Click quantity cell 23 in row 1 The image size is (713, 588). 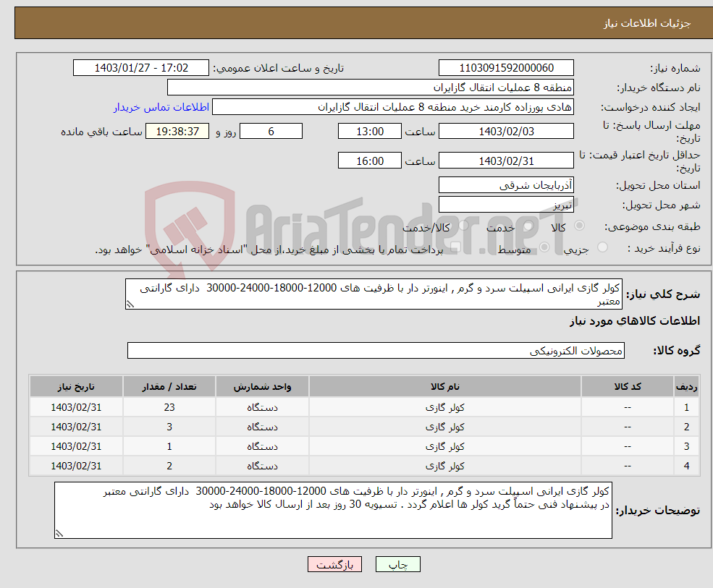pos(169,407)
